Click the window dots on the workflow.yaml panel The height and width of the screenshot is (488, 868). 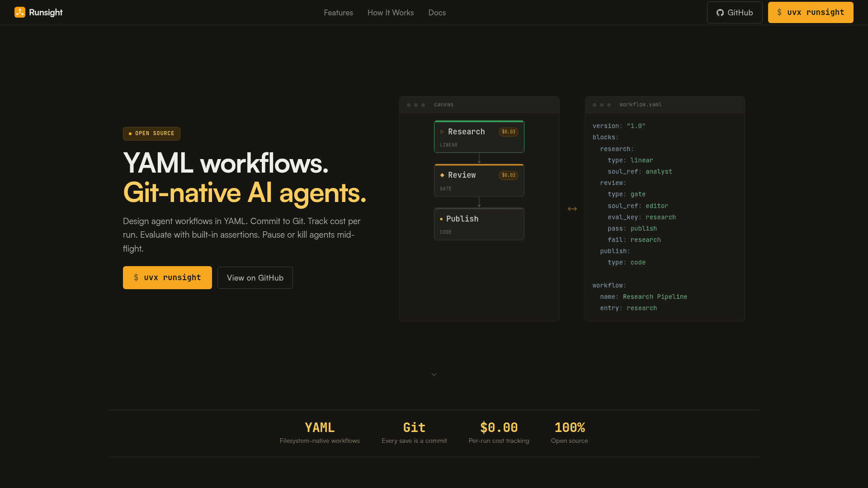coord(602,104)
